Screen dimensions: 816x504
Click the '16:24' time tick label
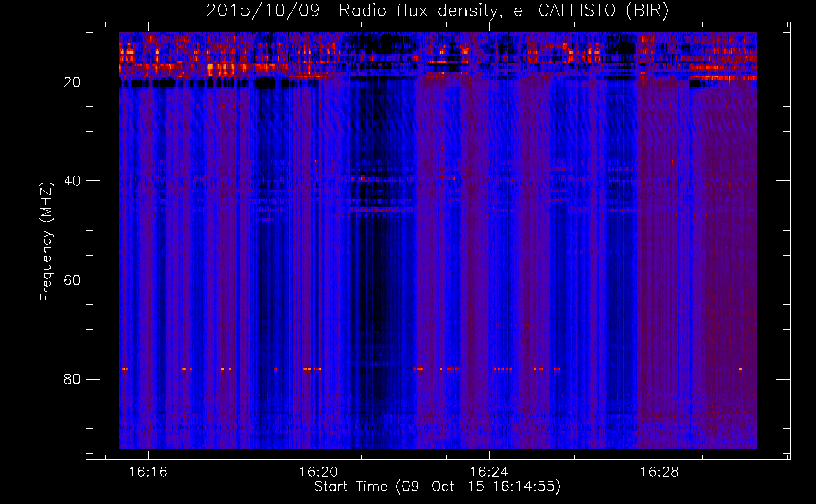click(x=489, y=472)
